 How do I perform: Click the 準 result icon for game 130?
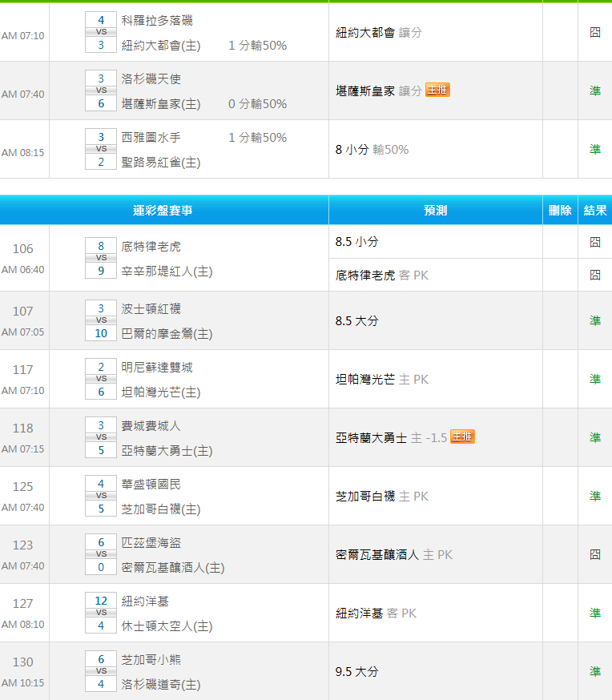pyautogui.click(x=595, y=671)
